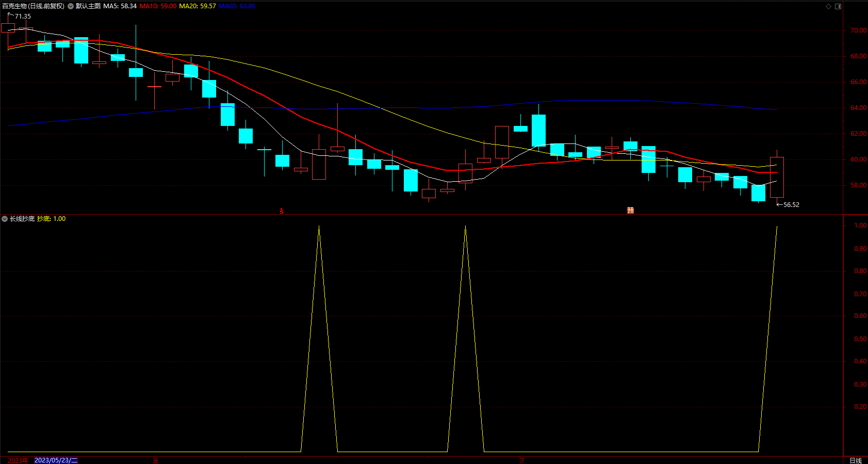Click the 2023/05/23/二 date label on time axis

[x=56, y=460]
